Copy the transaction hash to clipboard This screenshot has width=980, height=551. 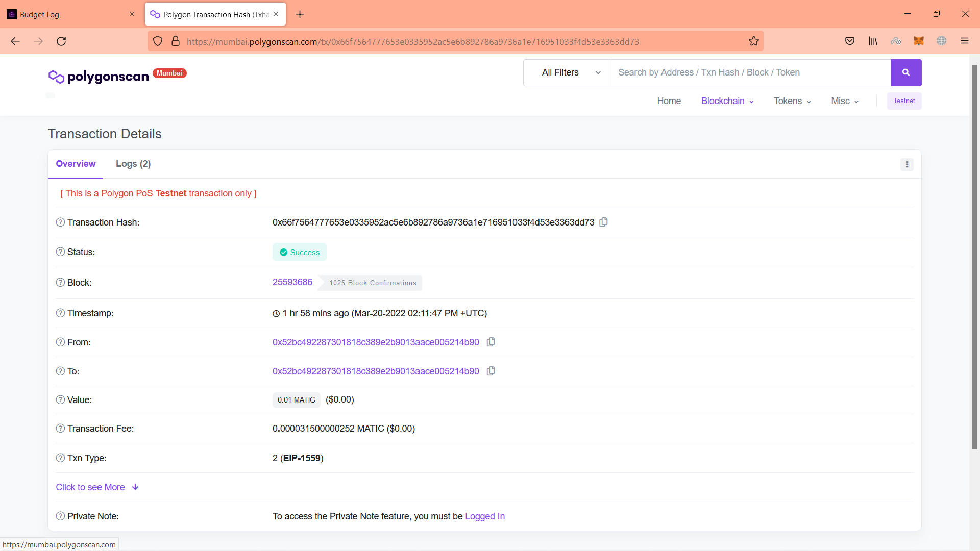pyautogui.click(x=603, y=222)
